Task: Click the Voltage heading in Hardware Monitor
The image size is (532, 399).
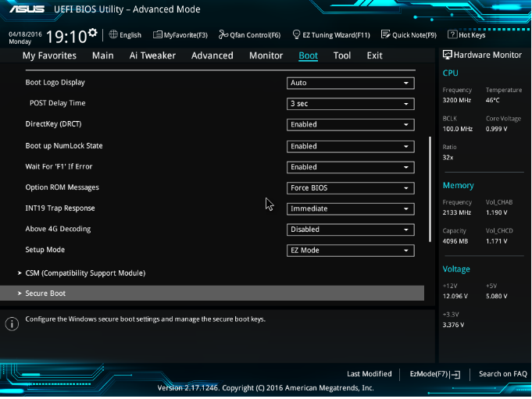Action: [456, 269]
